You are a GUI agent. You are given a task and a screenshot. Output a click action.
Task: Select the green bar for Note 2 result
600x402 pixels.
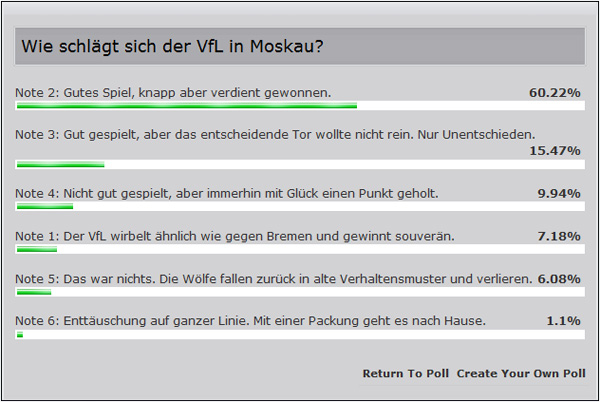(x=187, y=106)
